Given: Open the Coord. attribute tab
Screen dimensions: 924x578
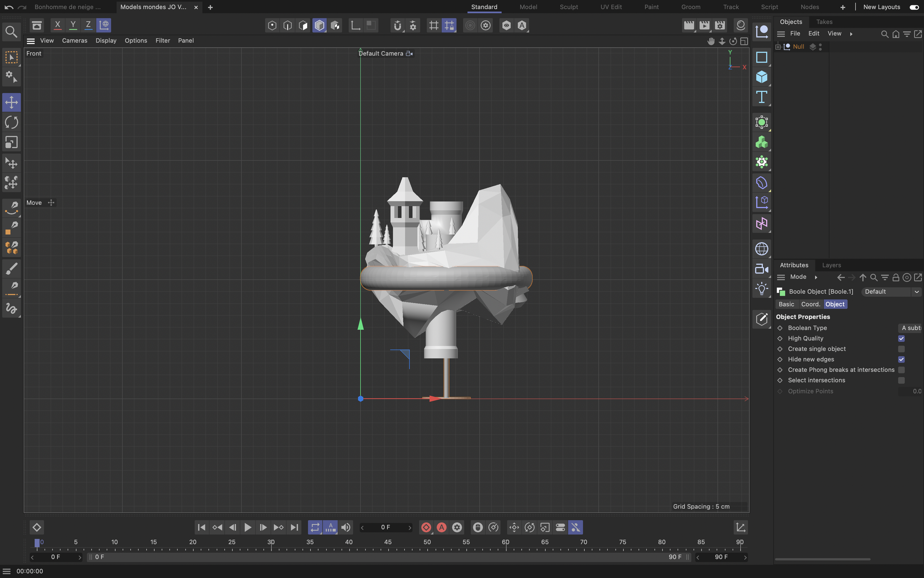Looking at the screenshot, I should (810, 304).
